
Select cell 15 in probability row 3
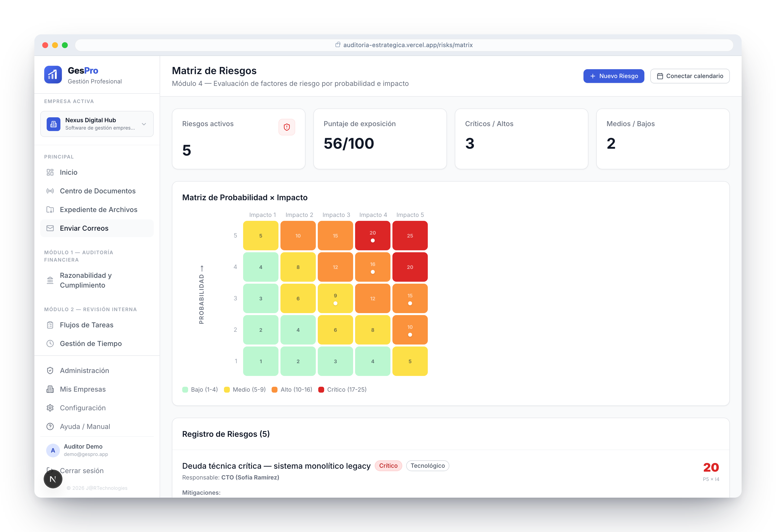(x=410, y=298)
